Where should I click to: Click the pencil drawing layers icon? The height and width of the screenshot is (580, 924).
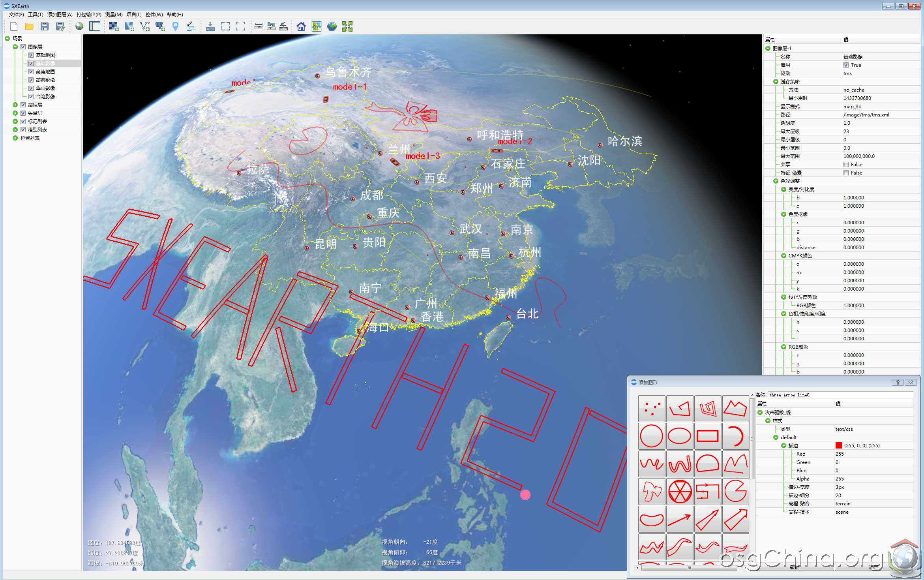point(191,26)
